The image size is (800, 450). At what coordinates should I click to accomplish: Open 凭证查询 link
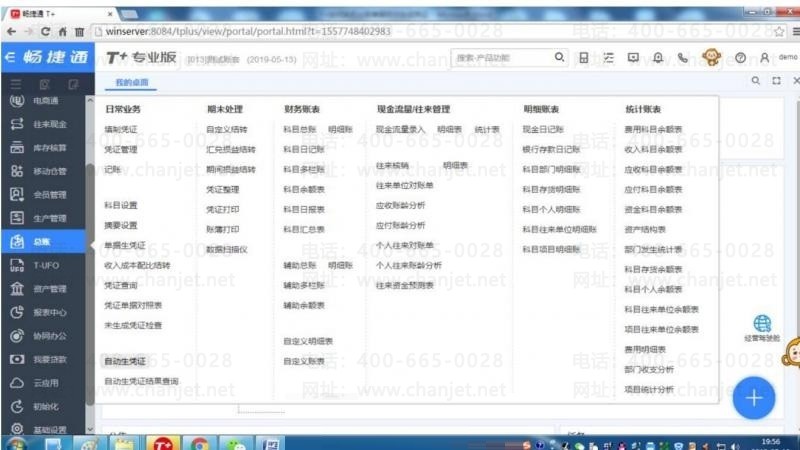click(x=120, y=285)
